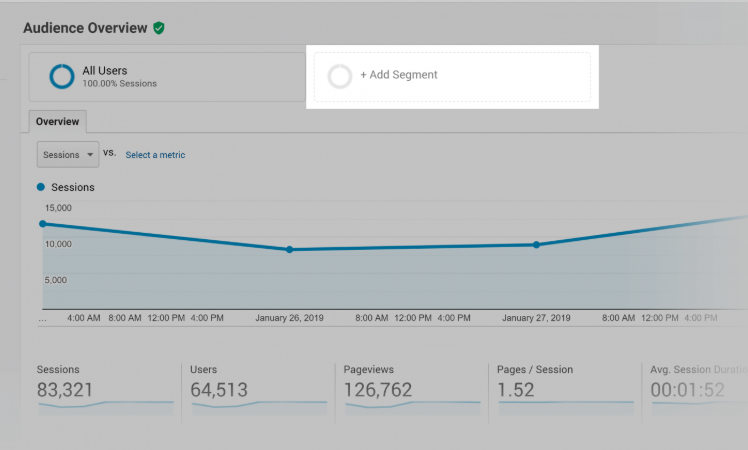Click the Sessions chart legend label
Screen dimensions: 748x450
(73, 187)
